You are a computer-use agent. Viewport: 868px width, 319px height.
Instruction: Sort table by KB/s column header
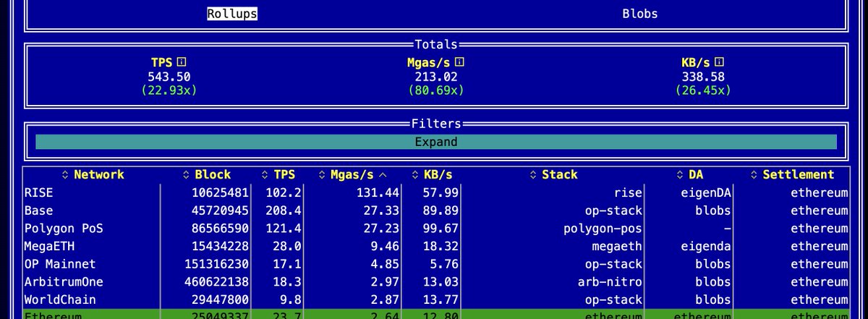point(431,174)
